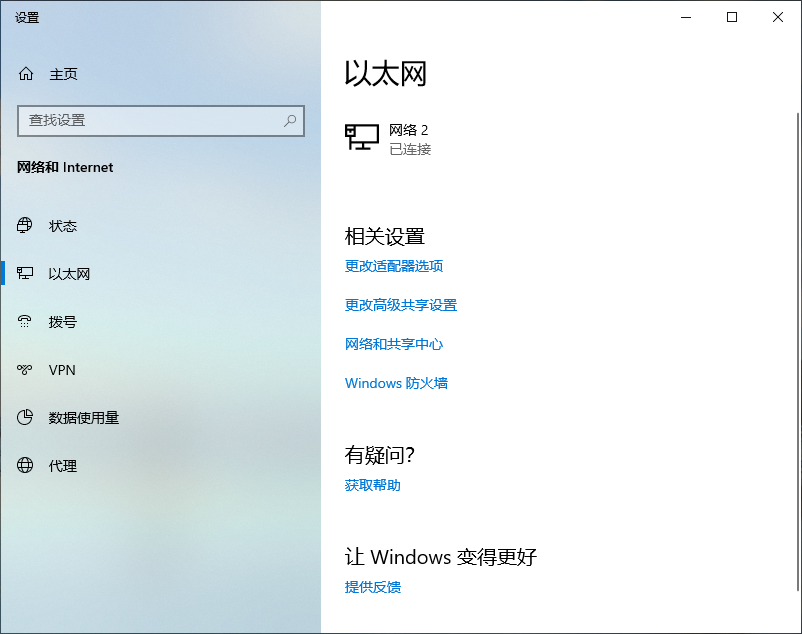Maximize the 设置 window

click(x=732, y=17)
